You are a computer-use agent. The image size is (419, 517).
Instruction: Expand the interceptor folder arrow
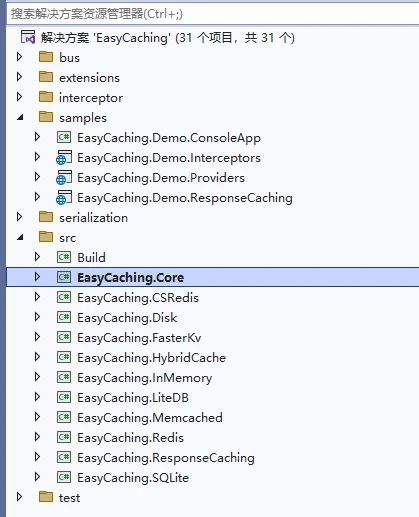coord(19,97)
